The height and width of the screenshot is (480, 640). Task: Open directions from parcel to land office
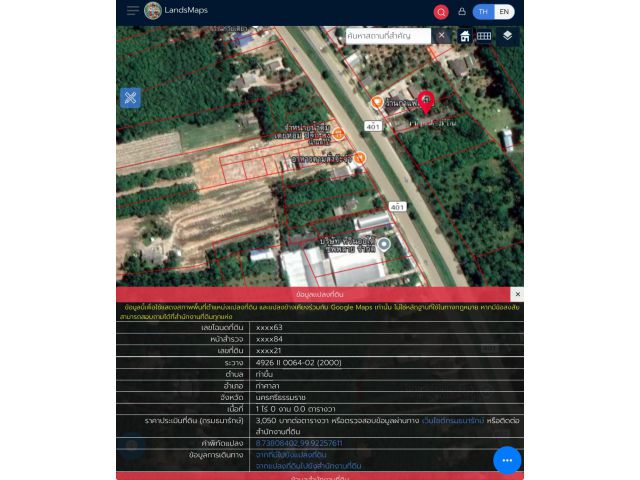pyautogui.click(x=309, y=466)
